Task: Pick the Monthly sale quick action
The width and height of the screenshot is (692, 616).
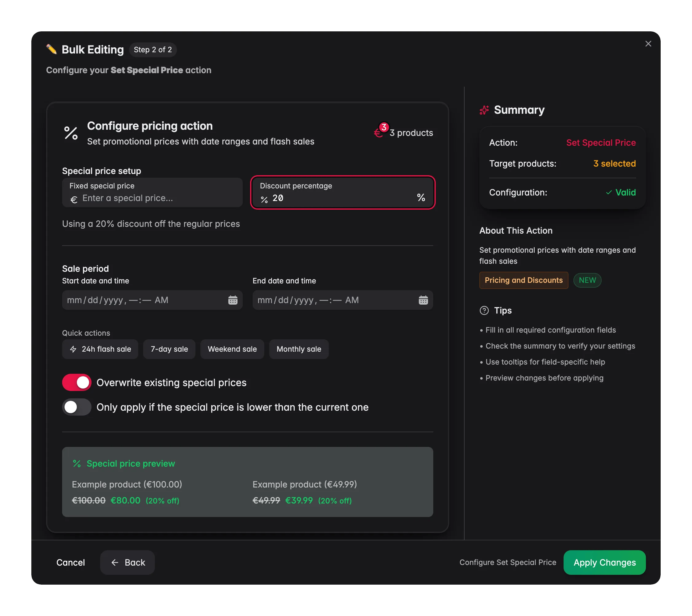Action: click(x=299, y=349)
